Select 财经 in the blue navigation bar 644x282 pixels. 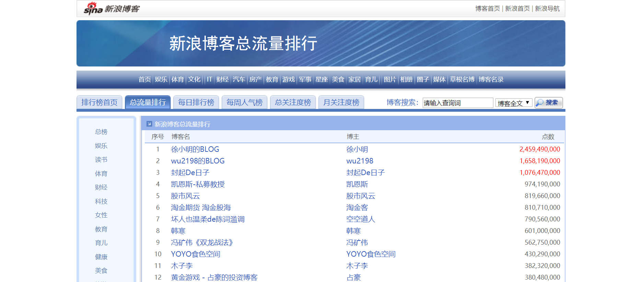pyautogui.click(x=222, y=79)
